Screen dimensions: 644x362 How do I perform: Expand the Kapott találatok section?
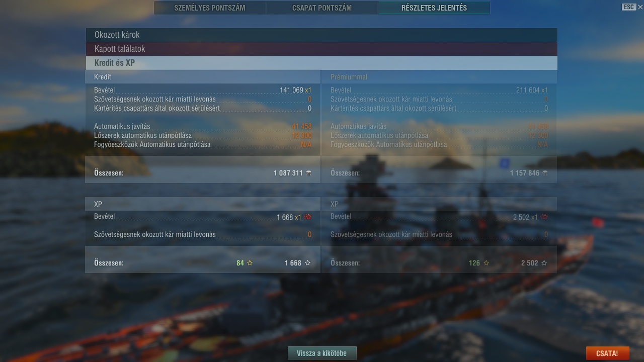[x=321, y=49]
